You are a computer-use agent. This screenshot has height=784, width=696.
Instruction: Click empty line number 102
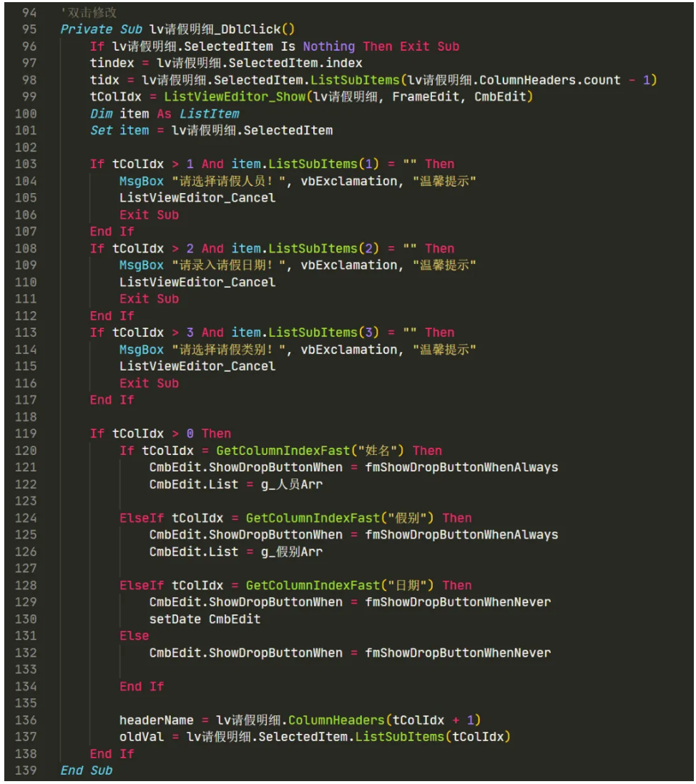tap(26, 147)
